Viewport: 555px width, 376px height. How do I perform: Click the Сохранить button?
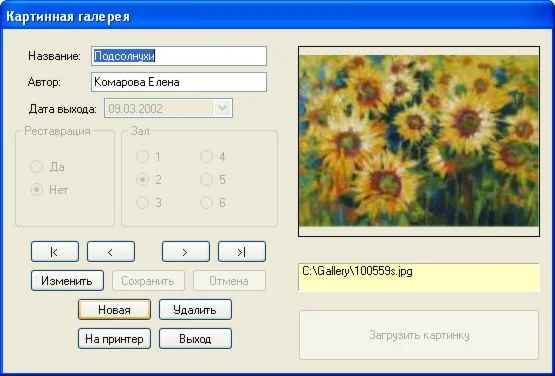(x=148, y=281)
